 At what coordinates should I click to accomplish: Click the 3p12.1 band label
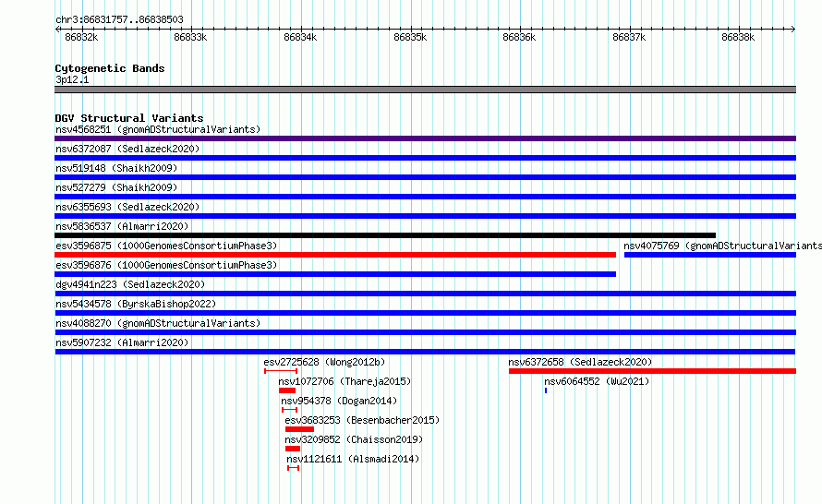(72, 79)
